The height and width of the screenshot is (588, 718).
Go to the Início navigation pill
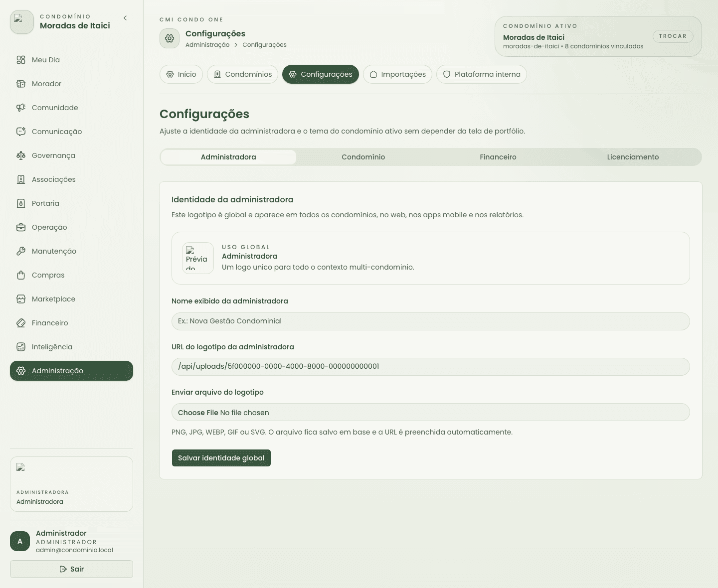(x=181, y=74)
